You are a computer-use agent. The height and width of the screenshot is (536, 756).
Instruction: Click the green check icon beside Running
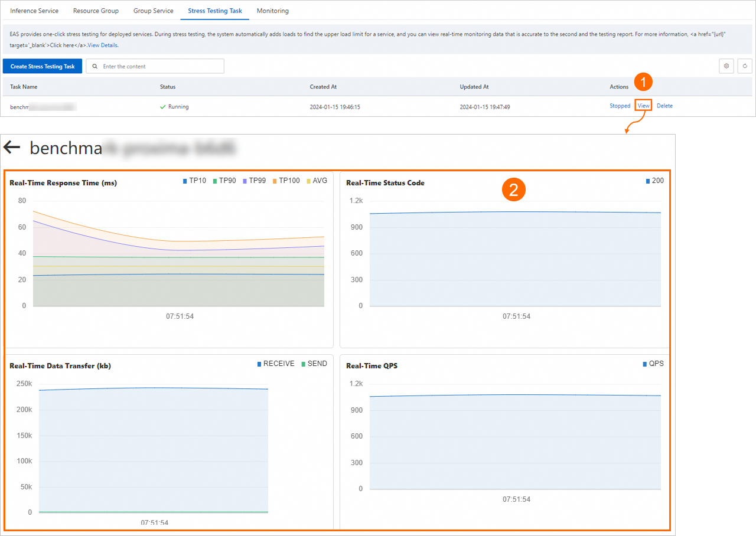coord(163,107)
